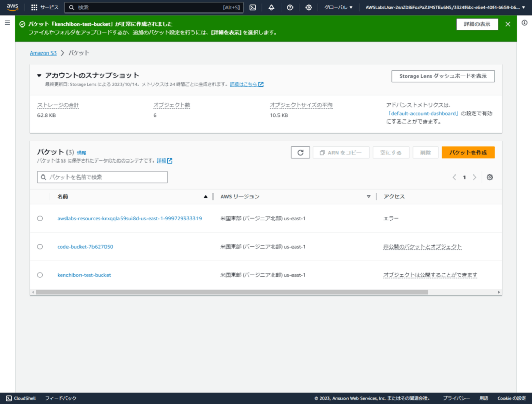Screen dimensions: 532x404
Task: Click the 削除 button
Action: 425,153
